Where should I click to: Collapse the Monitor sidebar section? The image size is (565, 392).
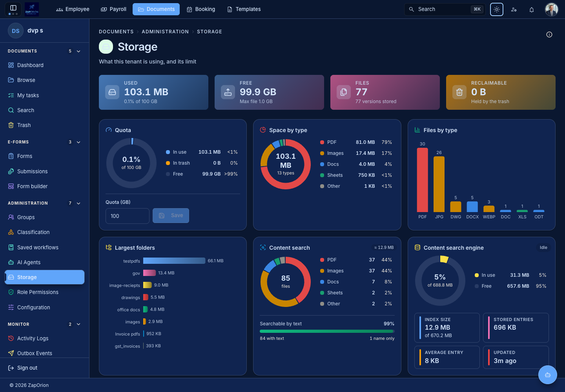coord(78,324)
